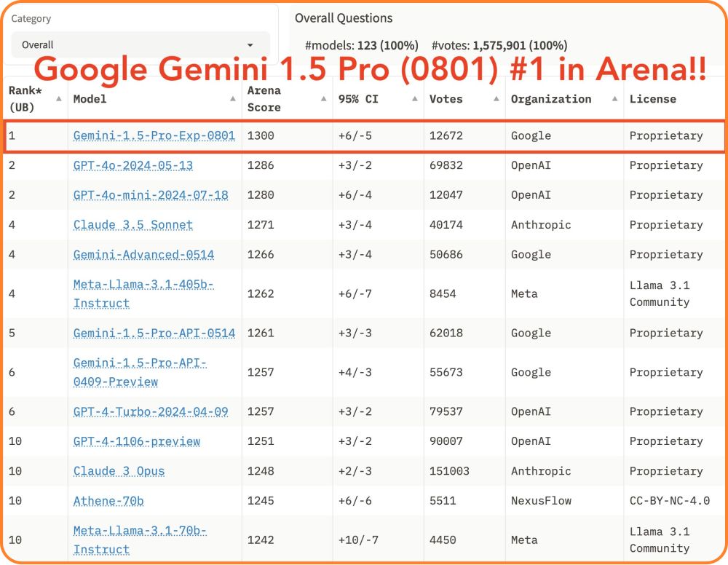Select votes count 55673
This screenshot has width=728, height=565.
(x=446, y=372)
